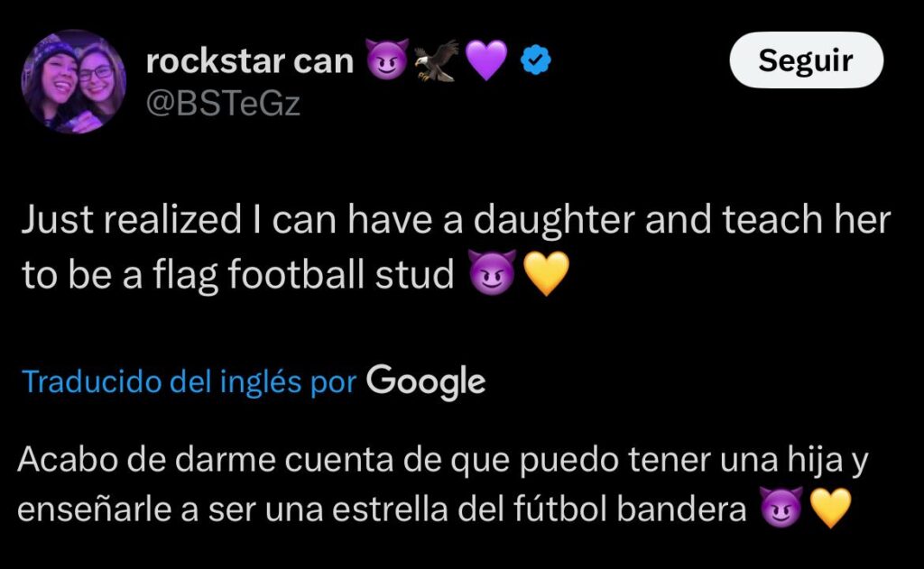This screenshot has width=924, height=569.
Task: Click the eagle emoji in the display name
Action: click(x=437, y=61)
